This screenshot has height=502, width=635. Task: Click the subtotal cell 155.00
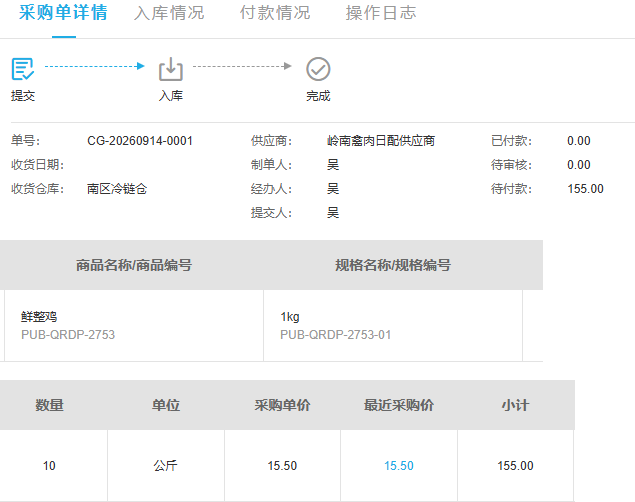516,466
